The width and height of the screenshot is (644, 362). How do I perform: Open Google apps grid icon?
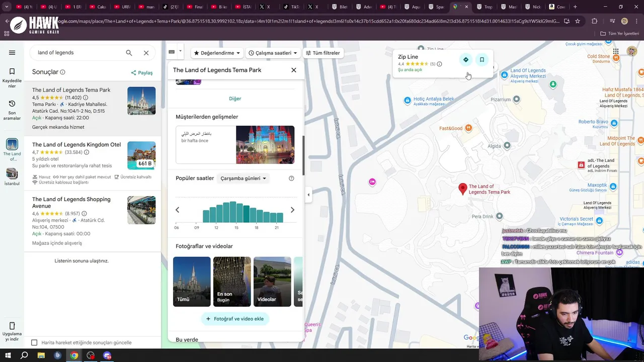click(616, 52)
